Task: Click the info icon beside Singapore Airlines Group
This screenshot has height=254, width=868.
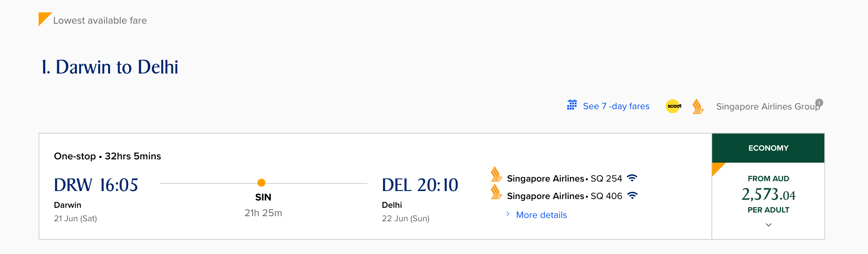Action: coord(819,103)
